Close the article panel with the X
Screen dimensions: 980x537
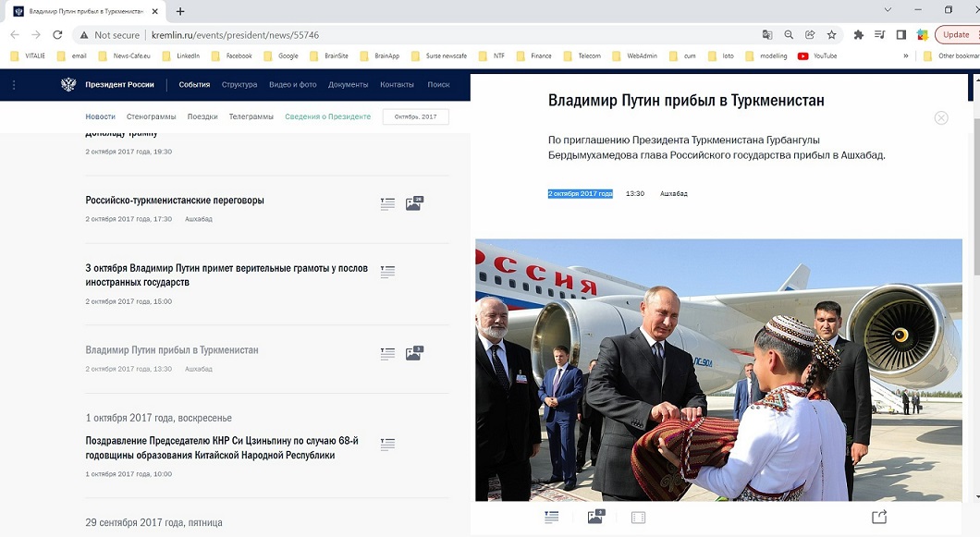point(940,117)
